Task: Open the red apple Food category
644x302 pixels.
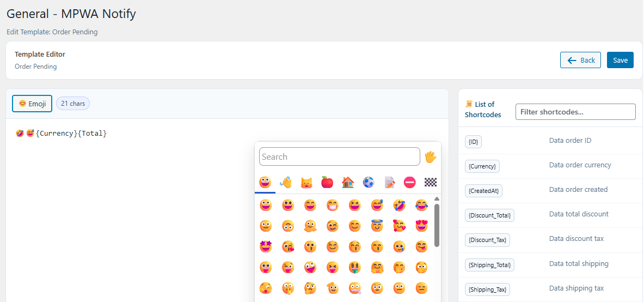Action: [x=327, y=182]
